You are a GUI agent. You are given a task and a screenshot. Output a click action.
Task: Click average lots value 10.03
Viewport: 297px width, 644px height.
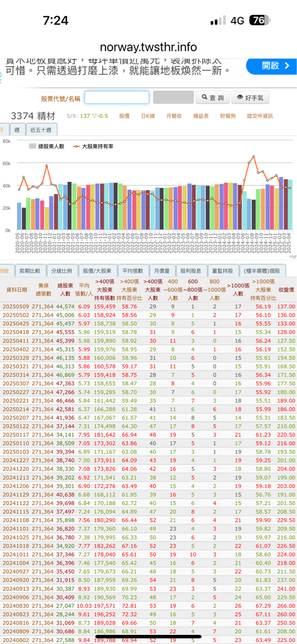84,606
